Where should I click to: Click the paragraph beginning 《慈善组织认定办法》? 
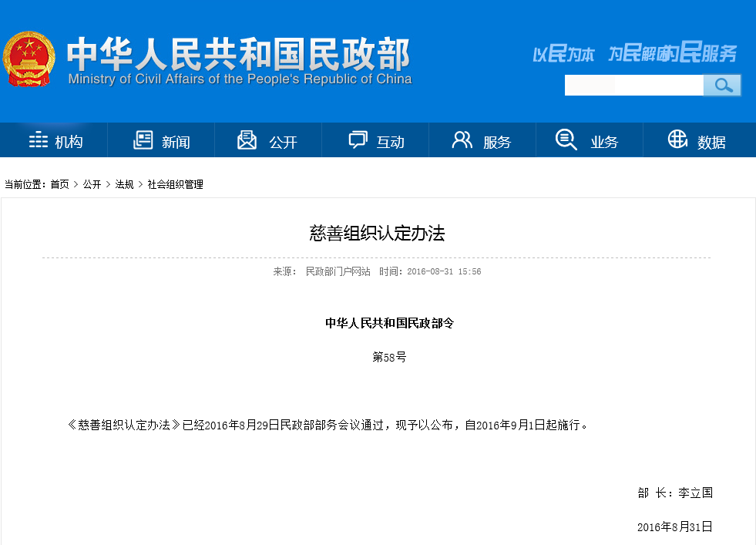pos(328,425)
